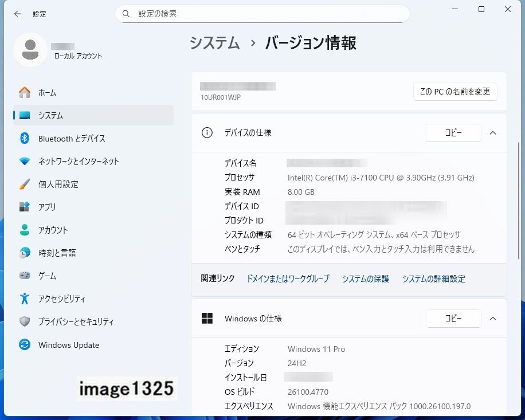Click the Apps icon in sidebar
The width and height of the screenshot is (525, 420).
point(25,207)
